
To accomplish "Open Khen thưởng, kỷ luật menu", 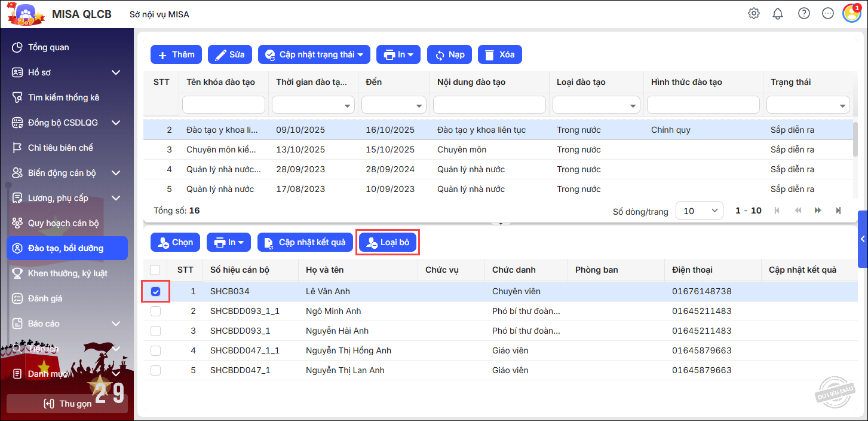I will [x=67, y=273].
